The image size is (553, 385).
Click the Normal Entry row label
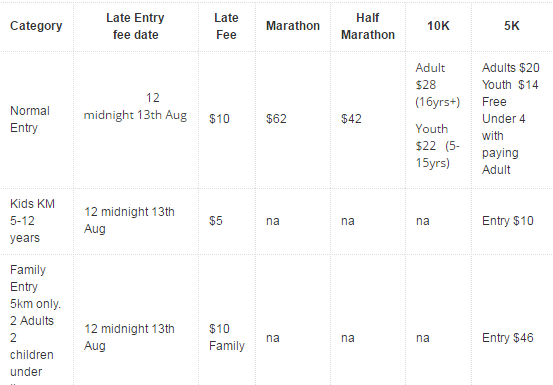(x=30, y=119)
